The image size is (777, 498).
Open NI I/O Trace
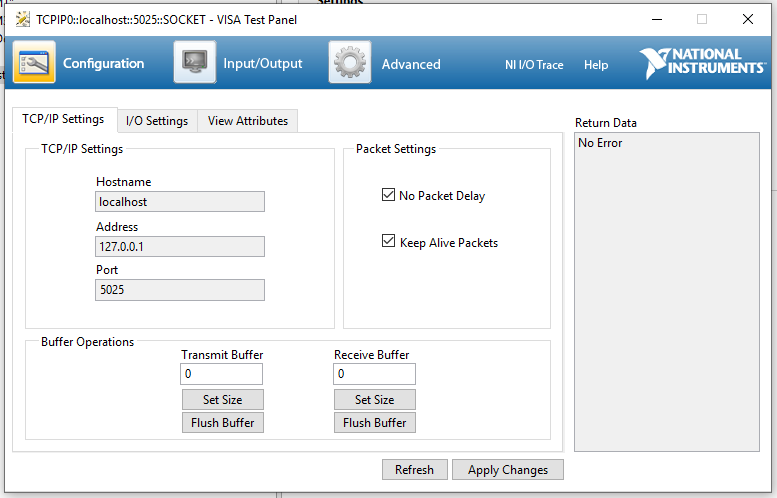534,65
